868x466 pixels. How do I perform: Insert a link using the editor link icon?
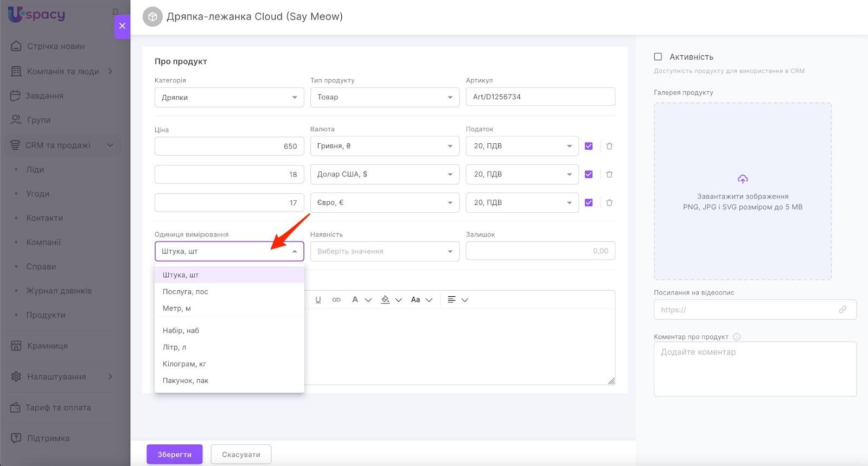(x=336, y=299)
